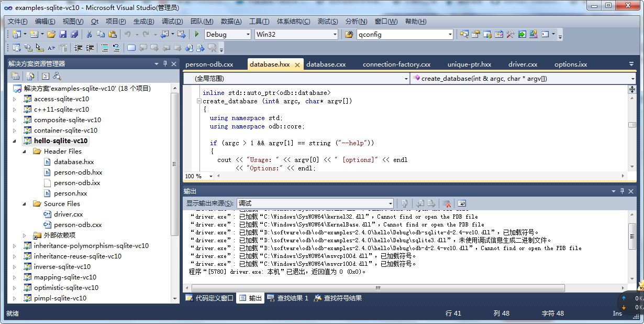Set zoom level in the 100% combo box

click(x=198, y=176)
